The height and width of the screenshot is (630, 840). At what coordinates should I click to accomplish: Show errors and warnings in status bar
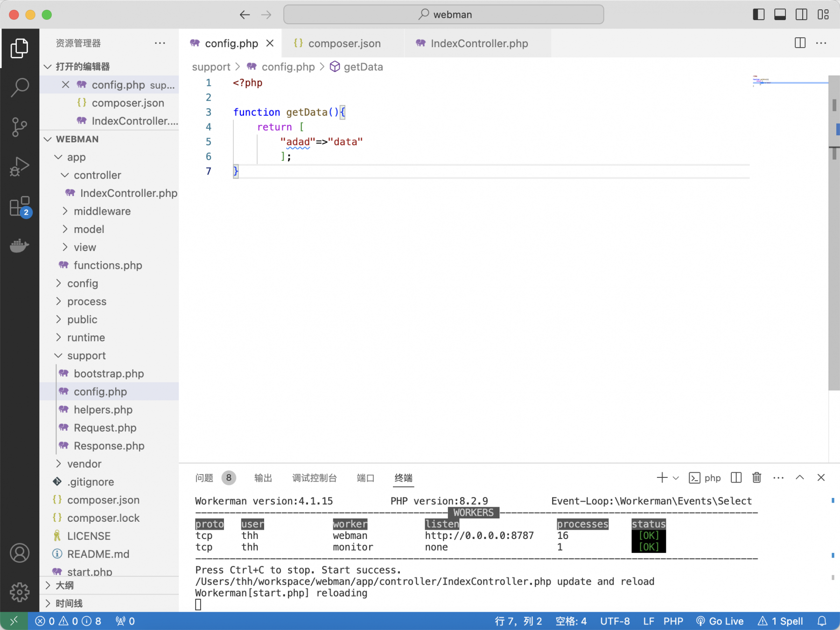68,621
